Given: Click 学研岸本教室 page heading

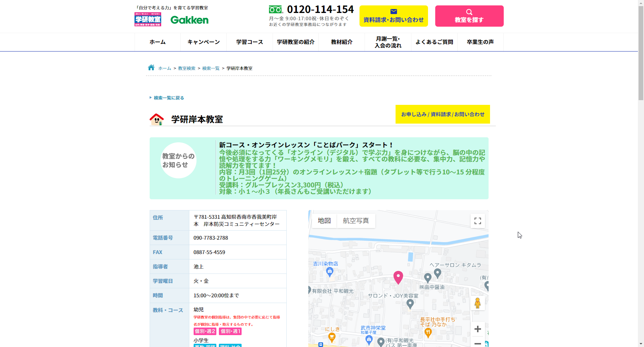Looking at the screenshot, I should (197, 120).
